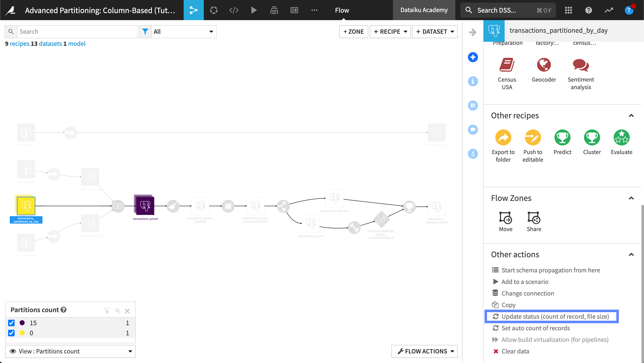Screen dimensions: 644x363
Task: Click the model link in flow summary
Action: pyautogui.click(x=77, y=44)
